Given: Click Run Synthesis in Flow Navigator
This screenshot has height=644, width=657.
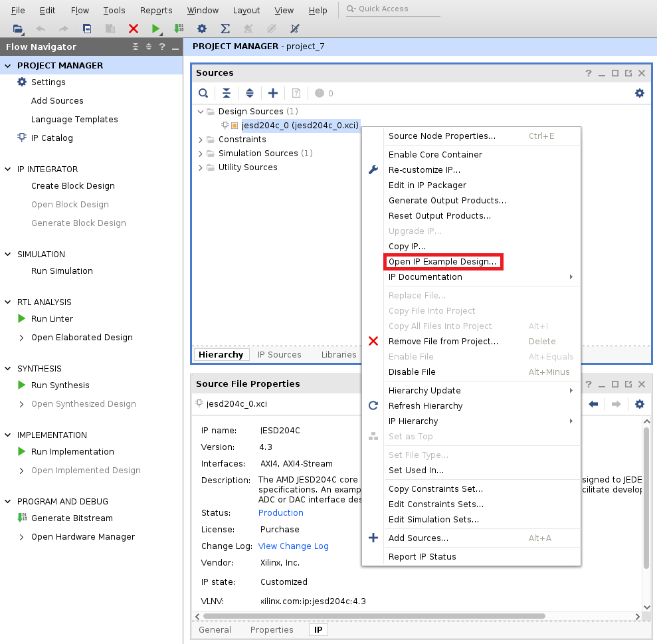Looking at the screenshot, I should pyautogui.click(x=60, y=385).
